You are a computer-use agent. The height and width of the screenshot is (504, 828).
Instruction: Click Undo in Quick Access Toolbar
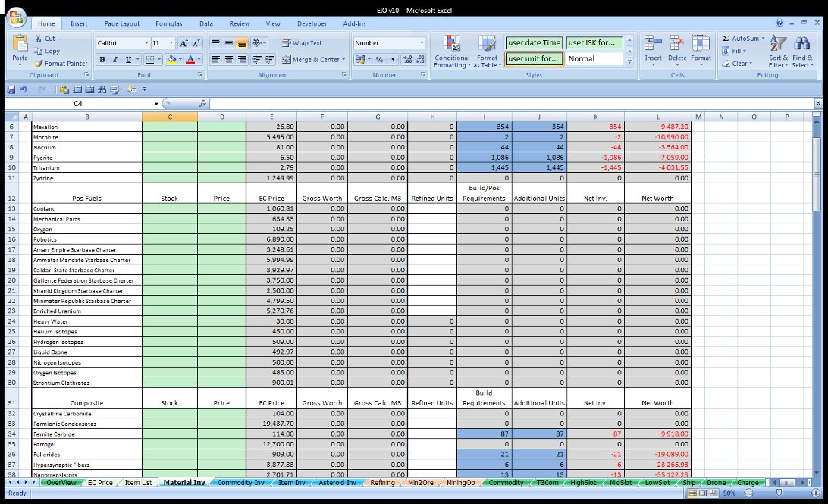click(24, 89)
